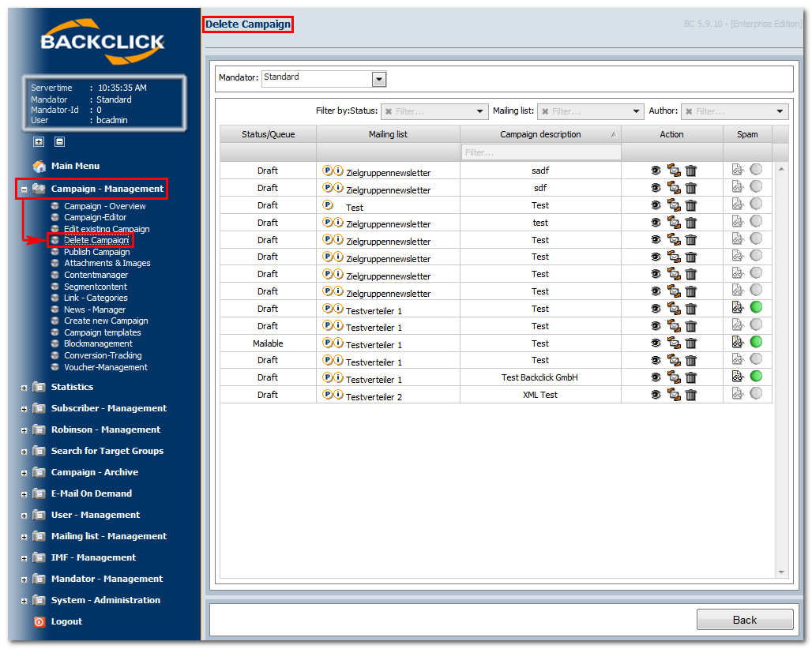
Task: Open Campaign - Archive section
Action: (94, 472)
